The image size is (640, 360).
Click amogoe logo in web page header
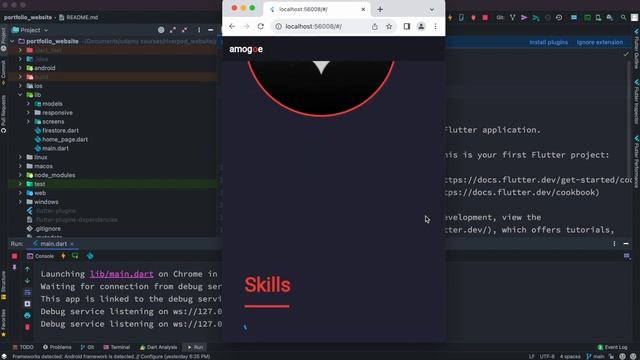click(246, 49)
